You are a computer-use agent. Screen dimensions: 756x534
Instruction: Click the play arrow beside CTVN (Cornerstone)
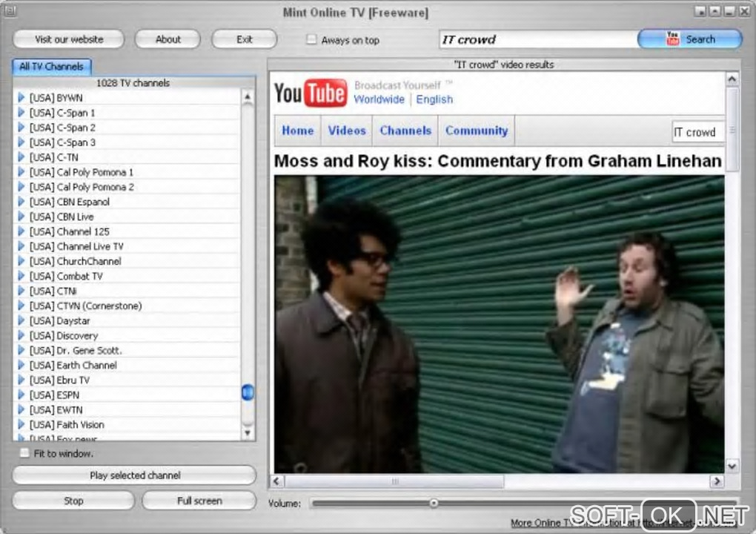21,306
